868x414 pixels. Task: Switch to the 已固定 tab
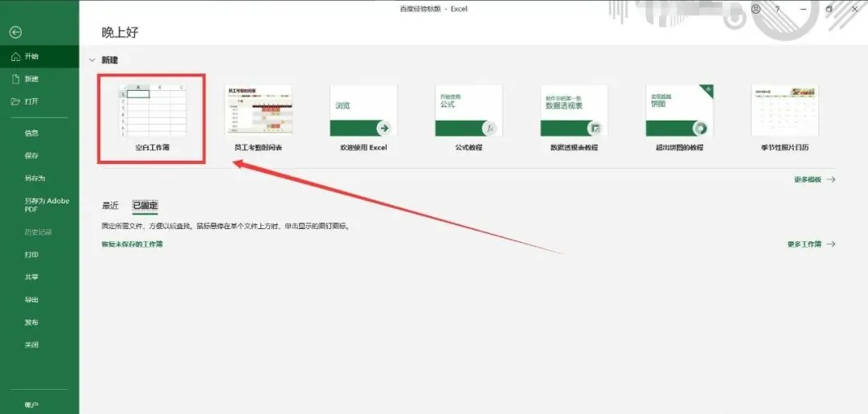(145, 206)
